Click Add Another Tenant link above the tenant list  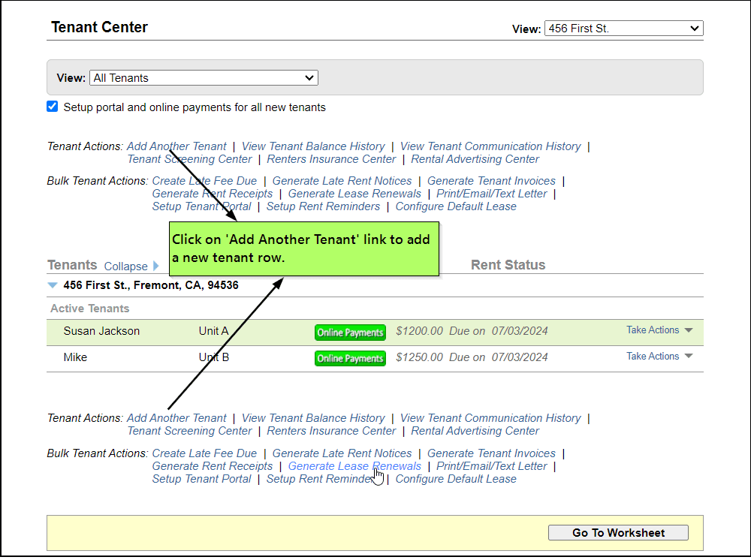coord(176,146)
